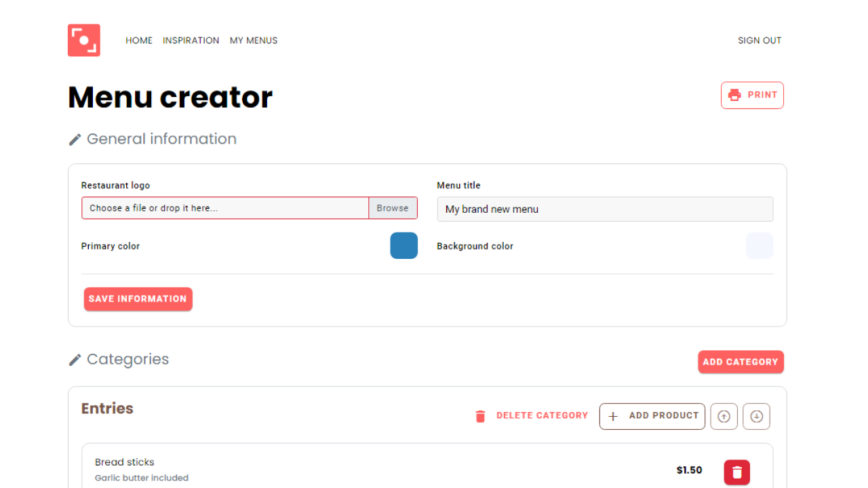868x488 pixels.
Task: Click the Menu creator heading
Action: [x=170, y=97]
